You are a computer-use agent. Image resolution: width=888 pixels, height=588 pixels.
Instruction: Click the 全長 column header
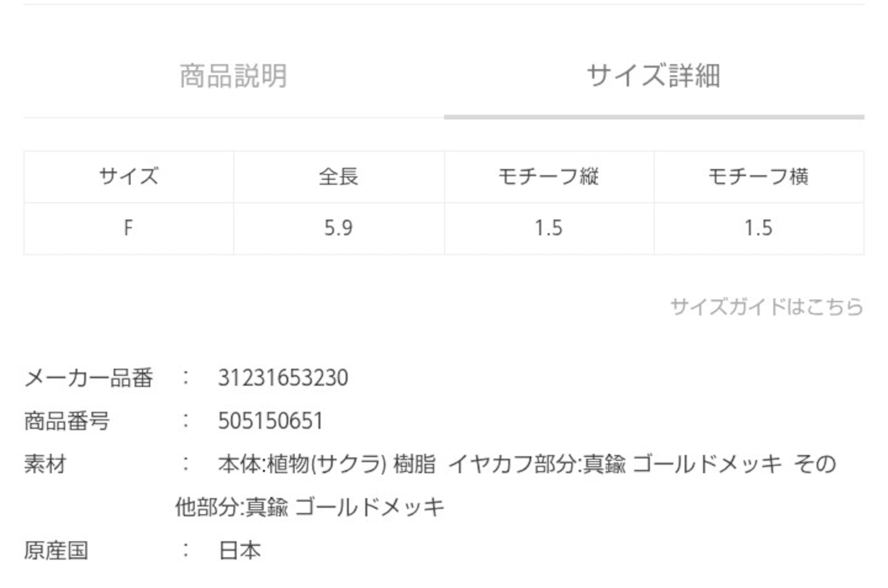point(339,177)
